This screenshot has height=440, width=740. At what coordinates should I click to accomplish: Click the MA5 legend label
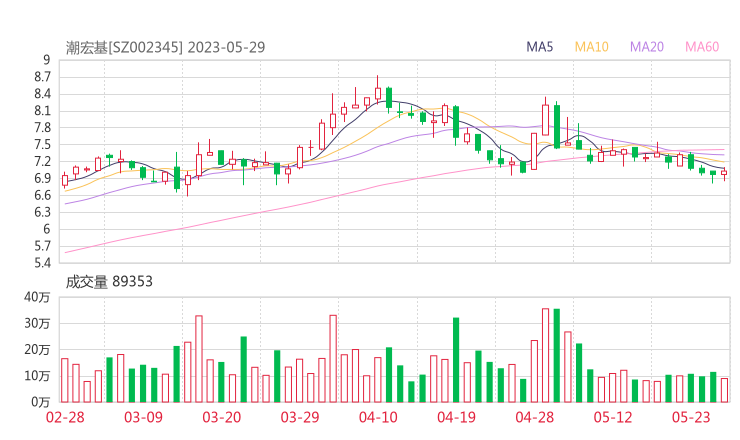539,47
